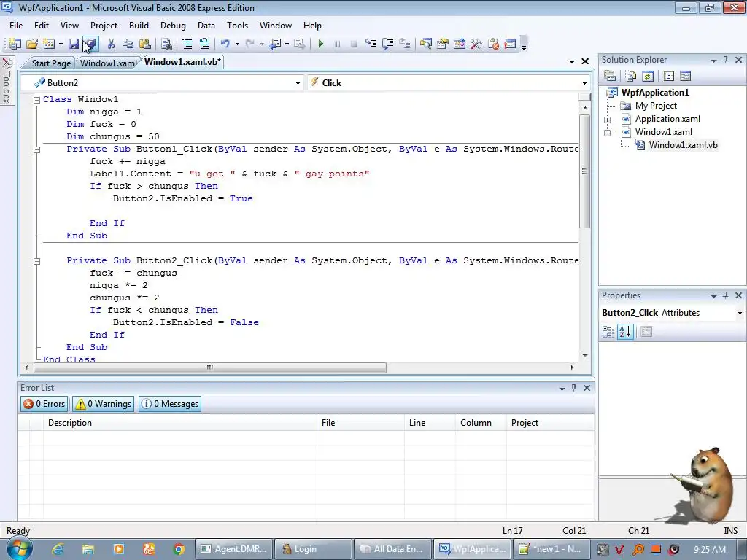Screen dimensions: 747x560
Task: Click the Windows Start orb
Action: (19, 548)
